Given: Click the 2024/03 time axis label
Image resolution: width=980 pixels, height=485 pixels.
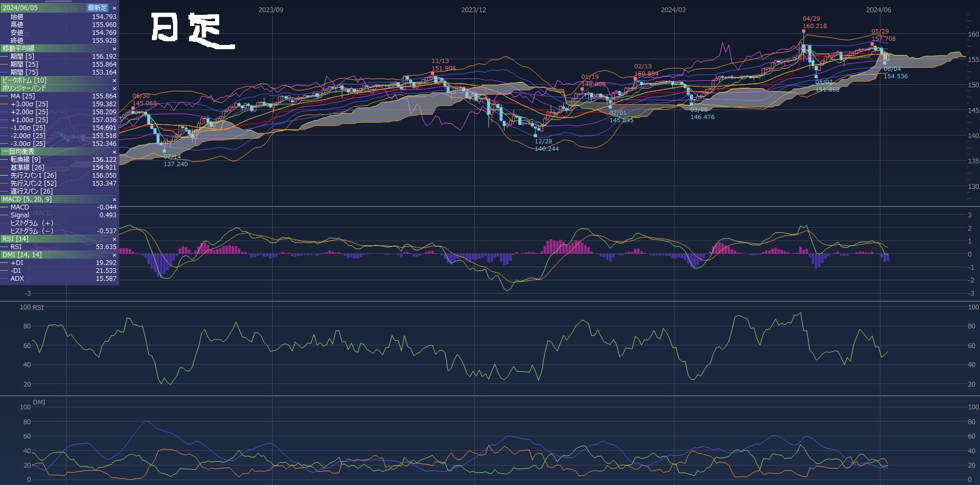Looking at the screenshot, I should coord(673,10).
